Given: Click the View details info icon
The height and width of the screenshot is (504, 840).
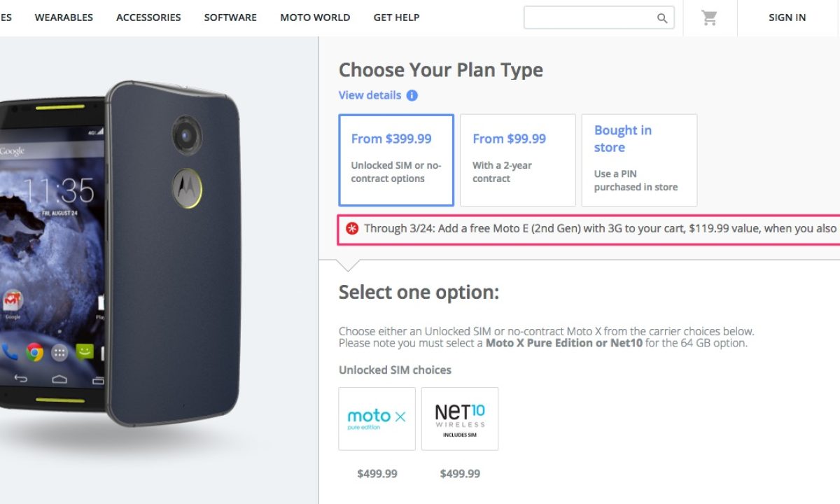Looking at the screenshot, I should coord(412,95).
